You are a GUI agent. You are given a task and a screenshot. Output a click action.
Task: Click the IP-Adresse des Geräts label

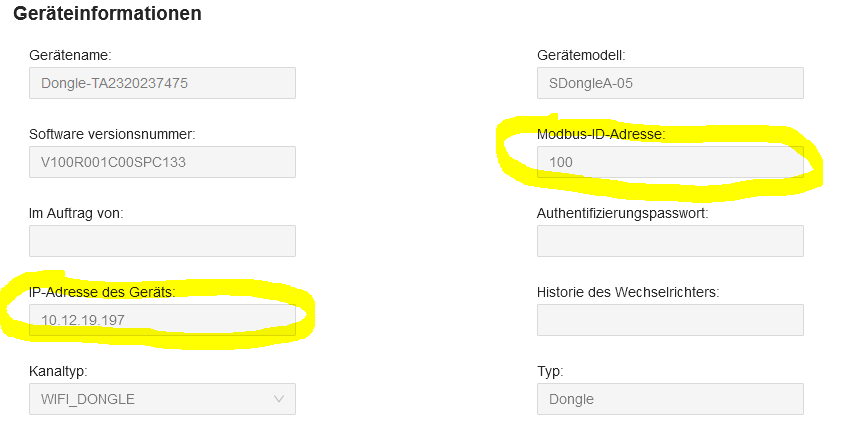tap(102, 292)
